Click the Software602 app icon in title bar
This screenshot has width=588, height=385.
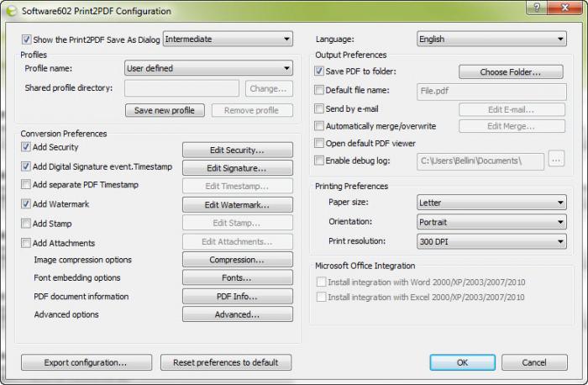click(12, 11)
